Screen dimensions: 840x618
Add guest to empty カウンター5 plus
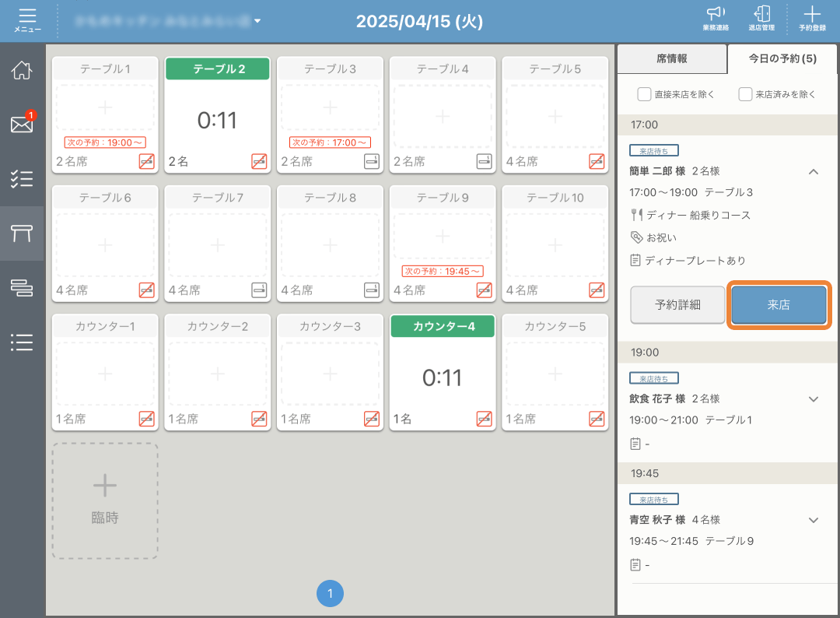(555, 374)
